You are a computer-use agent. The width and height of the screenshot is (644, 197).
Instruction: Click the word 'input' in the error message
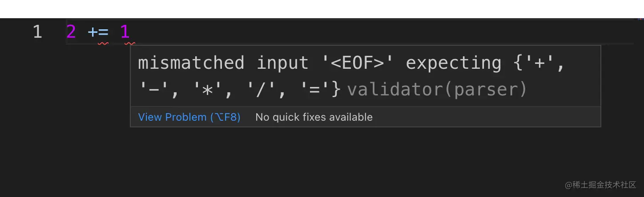(x=282, y=63)
